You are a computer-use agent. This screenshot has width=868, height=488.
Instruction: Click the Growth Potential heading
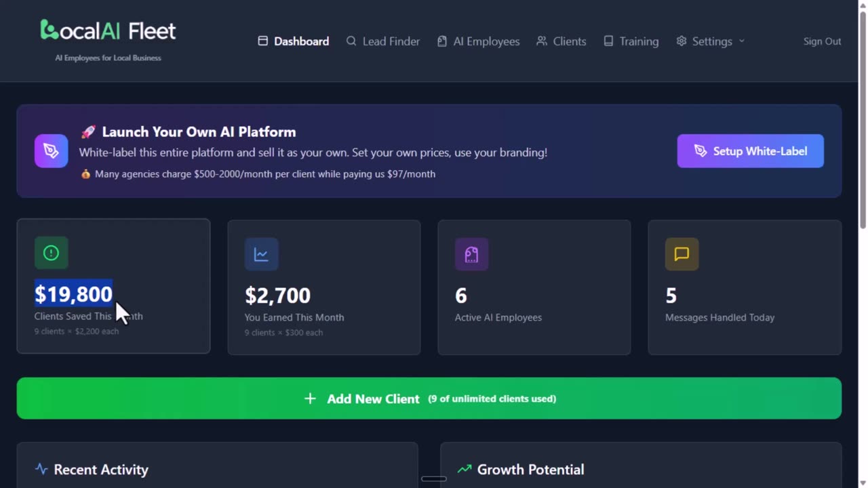coord(530,470)
